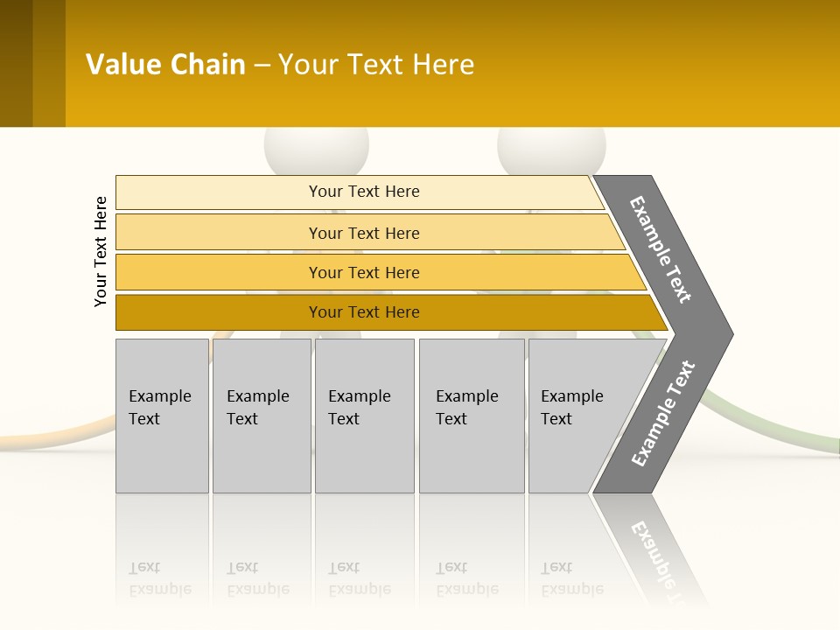The image size is (840, 630).
Task: Select the second gray "Example Text" box
Action: click(x=261, y=416)
